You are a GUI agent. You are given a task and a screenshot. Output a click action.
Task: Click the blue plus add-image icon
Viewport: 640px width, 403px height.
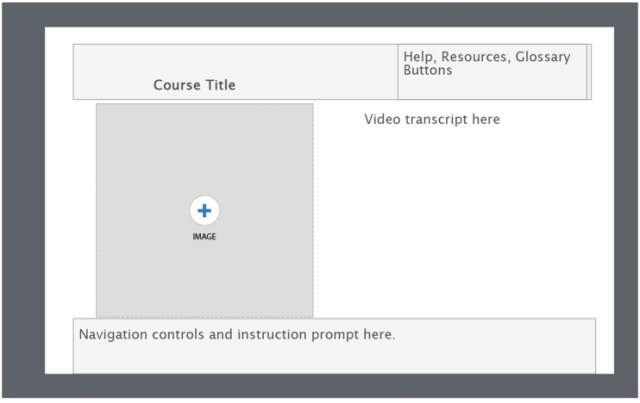click(204, 211)
